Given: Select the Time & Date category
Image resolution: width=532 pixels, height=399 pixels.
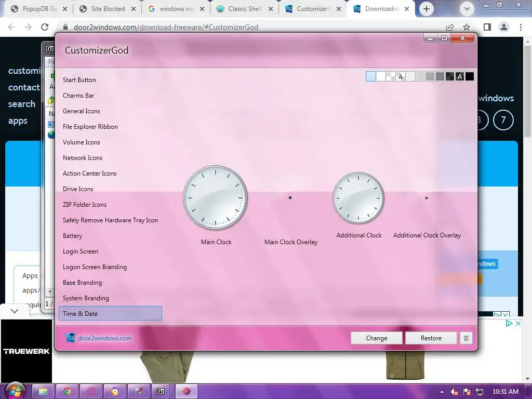Looking at the screenshot, I should (x=110, y=313).
